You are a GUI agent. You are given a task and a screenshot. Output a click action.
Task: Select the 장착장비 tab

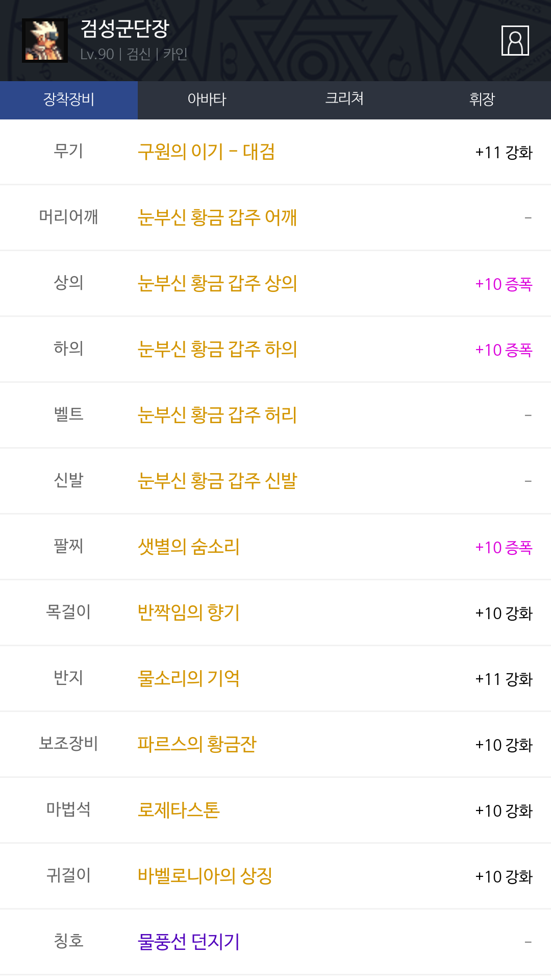pos(69,100)
